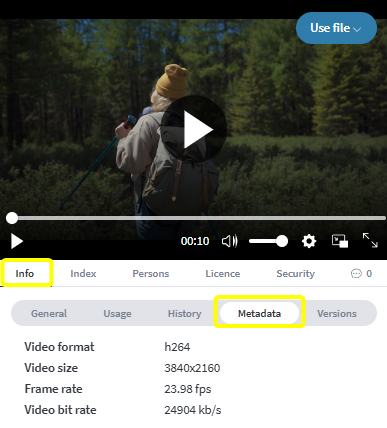The image size is (387, 428).
Task: Click the Frame rate label
Action: [x=53, y=389]
